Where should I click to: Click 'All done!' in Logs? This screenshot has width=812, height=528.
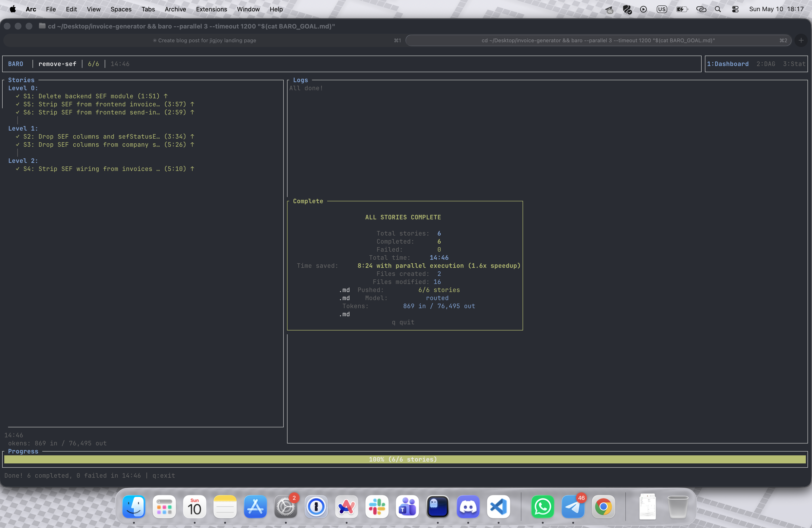point(306,88)
